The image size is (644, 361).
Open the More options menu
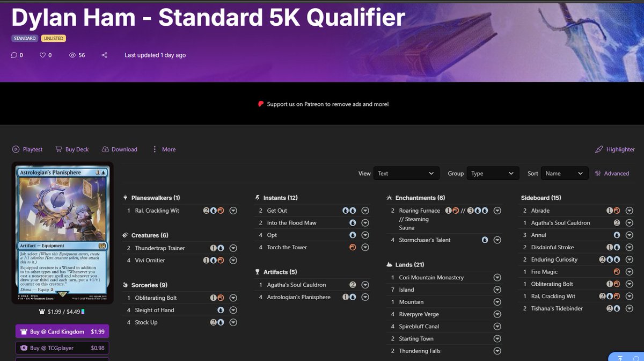pyautogui.click(x=164, y=149)
